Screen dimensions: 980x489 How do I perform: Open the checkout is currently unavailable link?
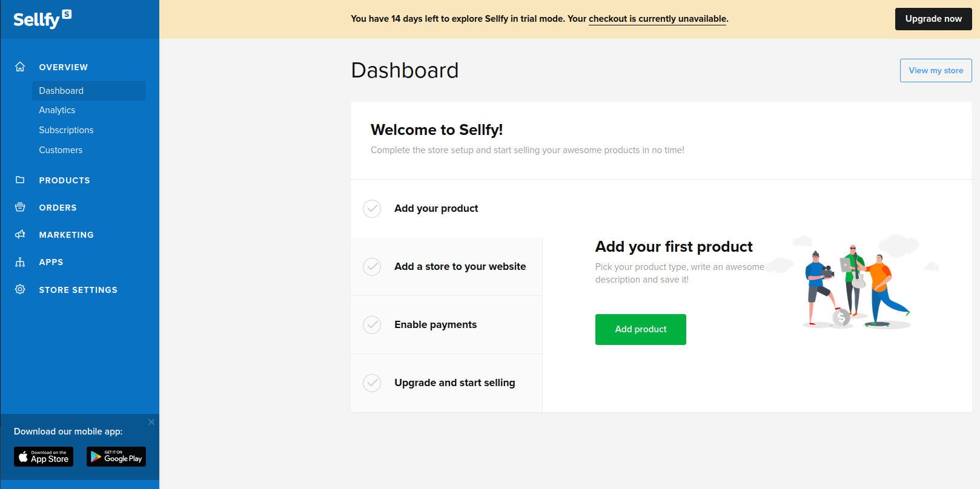657,19
